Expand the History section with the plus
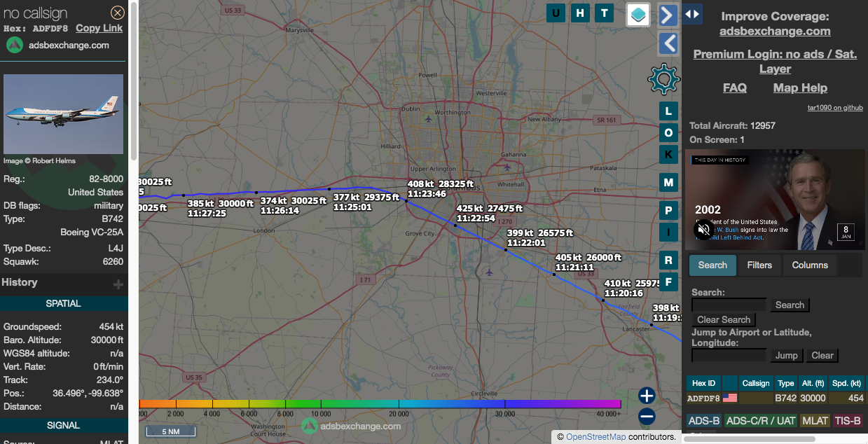The width and height of the screenshot is (868, 444). (x=118, y=284)
